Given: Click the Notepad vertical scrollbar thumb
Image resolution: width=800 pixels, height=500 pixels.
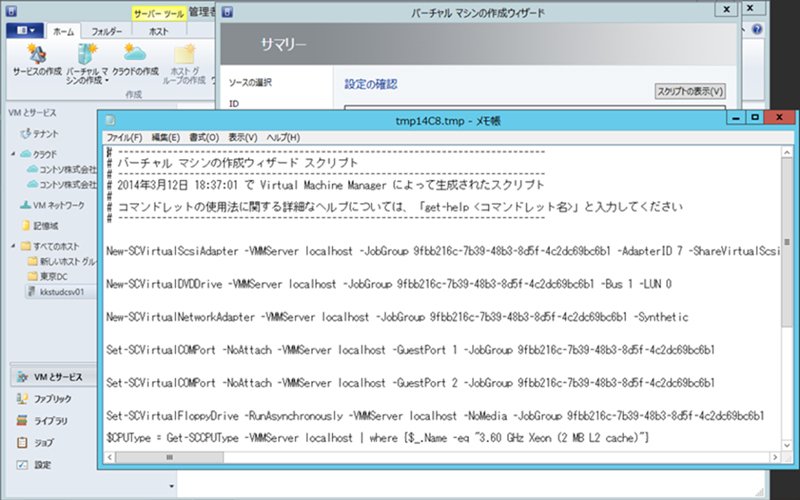Looking at the screenshot, I should point(786,240).
